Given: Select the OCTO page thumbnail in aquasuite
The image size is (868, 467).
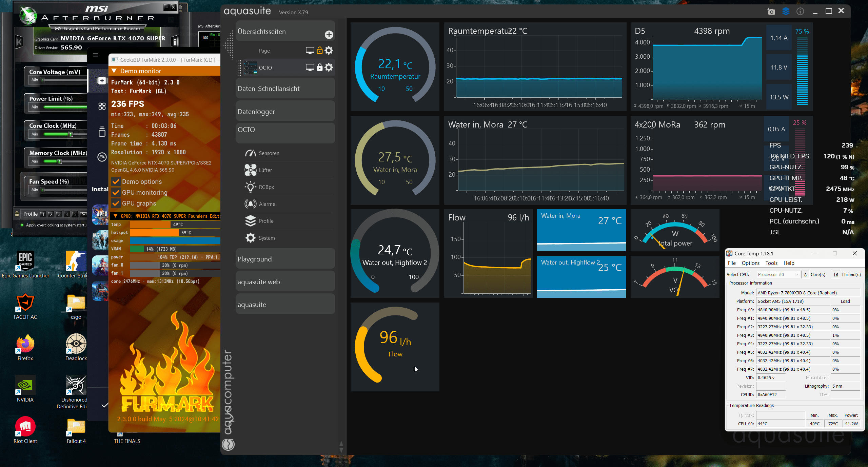Looking at the screenshot, I should pos(250,67).
